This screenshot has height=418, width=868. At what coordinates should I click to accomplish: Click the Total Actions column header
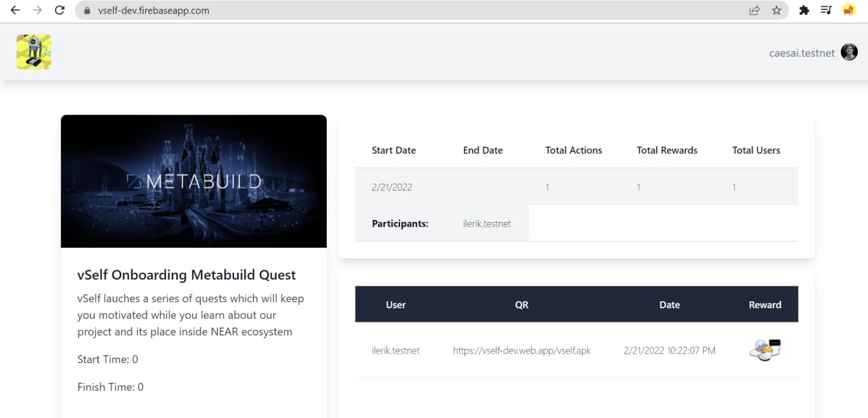[574, 150]
